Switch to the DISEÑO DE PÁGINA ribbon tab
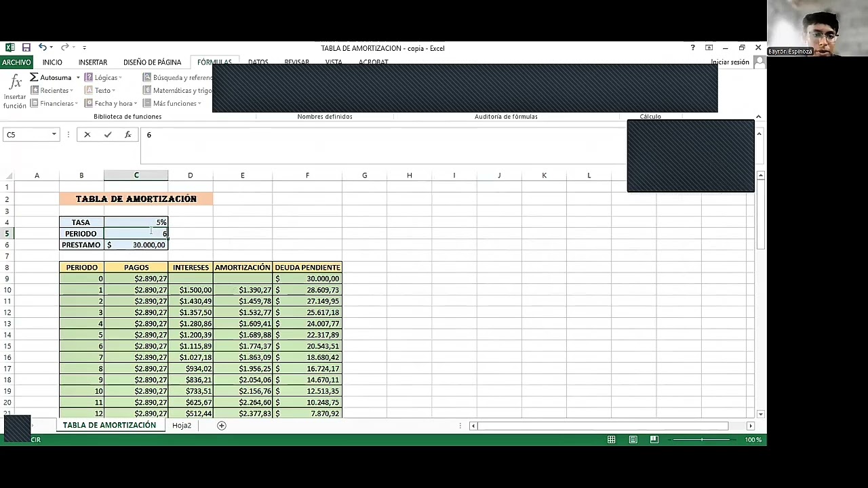This screenshot has height=488, width=868. coord(152,62)
